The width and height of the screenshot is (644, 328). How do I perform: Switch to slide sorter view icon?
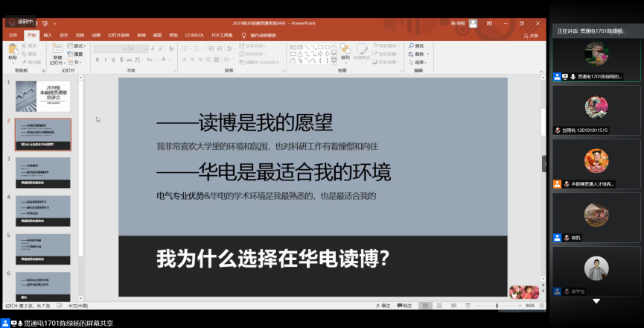438,306
